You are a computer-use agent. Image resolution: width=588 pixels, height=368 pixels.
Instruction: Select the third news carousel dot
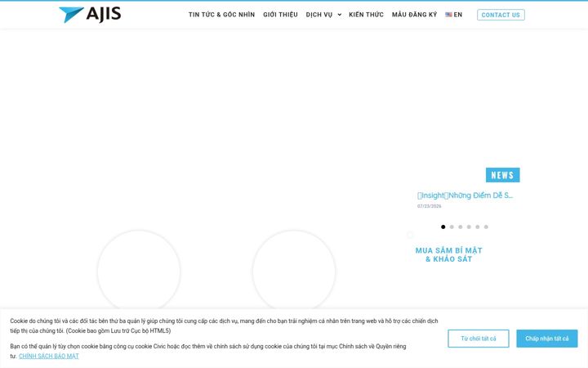[x=460, y=227]
